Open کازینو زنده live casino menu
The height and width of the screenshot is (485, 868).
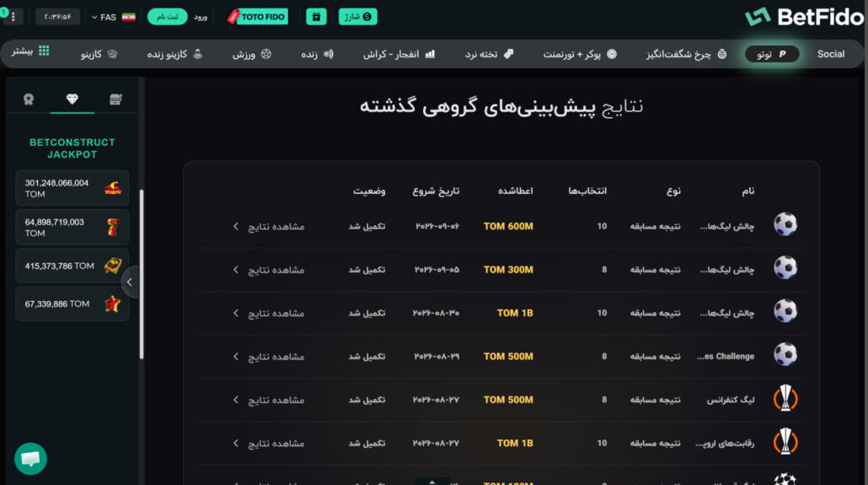pyautogui.click(x=174, y=54)
